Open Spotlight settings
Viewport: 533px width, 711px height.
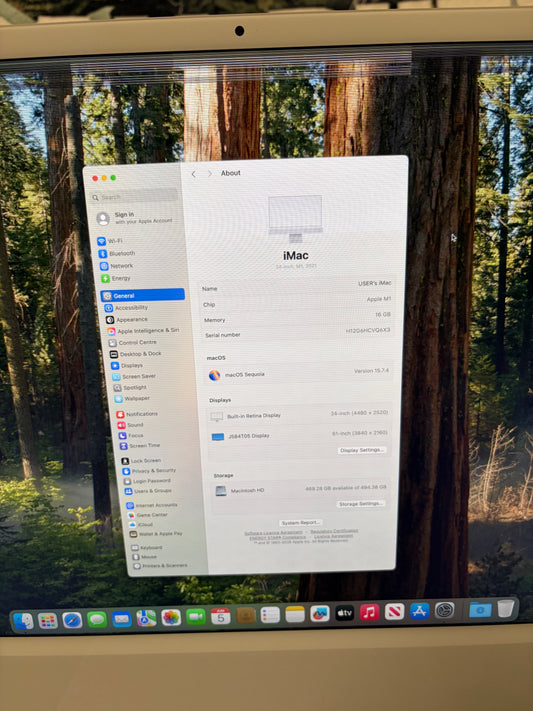(x=130, y=388)
